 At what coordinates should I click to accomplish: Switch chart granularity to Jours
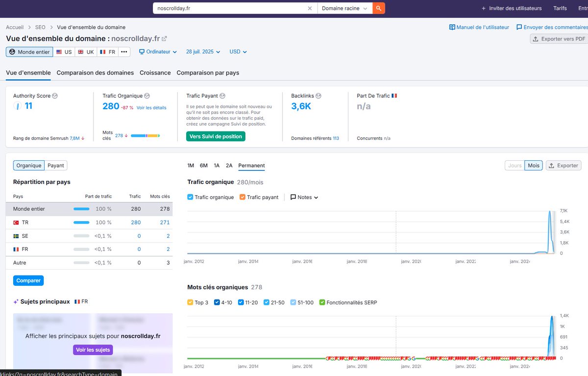coord(514,166)
